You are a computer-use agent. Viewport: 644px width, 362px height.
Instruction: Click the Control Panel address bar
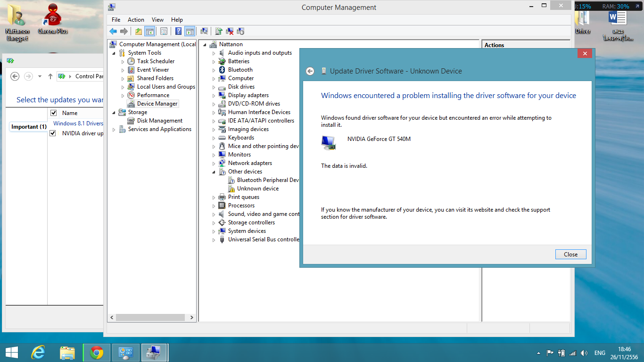tap(80, 76)
